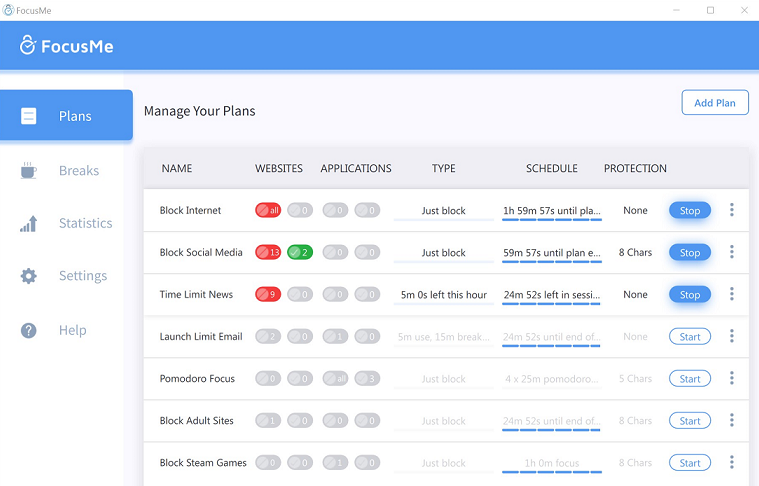Viewport: 759px width, 486px height.
Task: Click '5 Chars' protection of Pomodoro Focus
Action: (635, 379)
